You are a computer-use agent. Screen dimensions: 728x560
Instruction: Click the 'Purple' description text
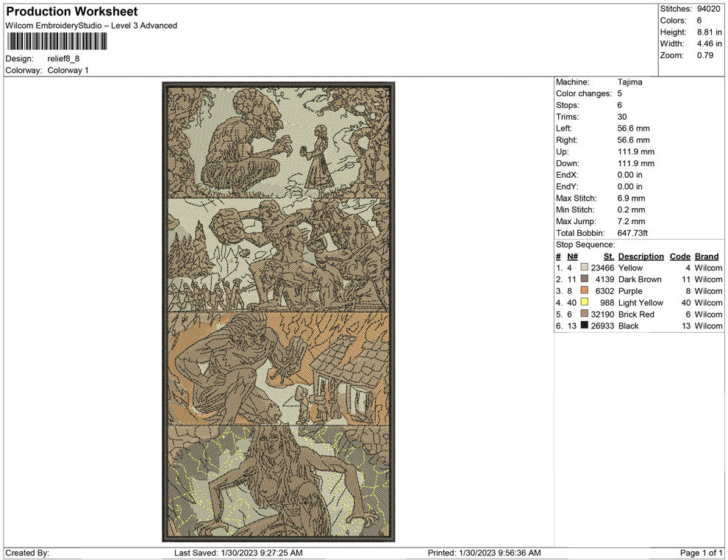tap(630, 291)
